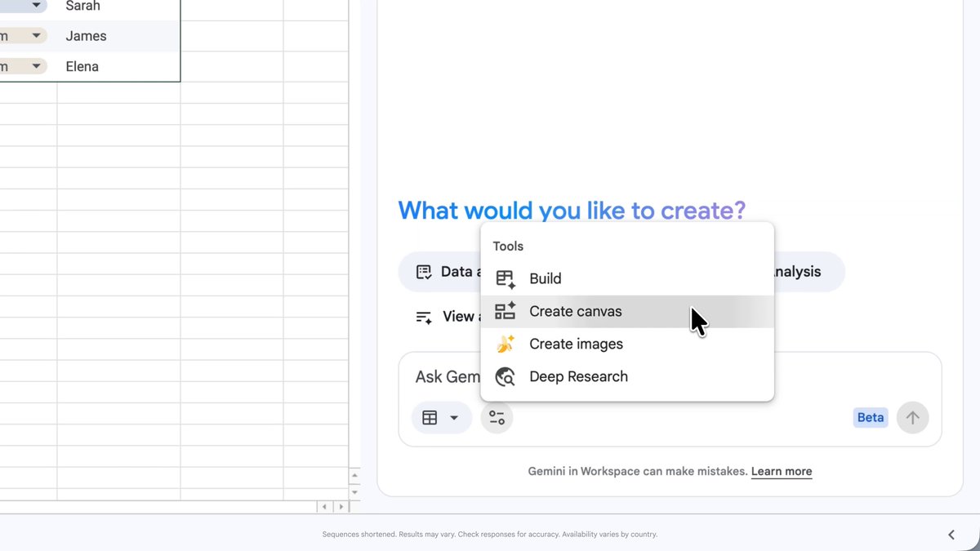The image size is (980, 551).
Task: Open dropdown arrow in Elena row
Action: pos(36,66)
